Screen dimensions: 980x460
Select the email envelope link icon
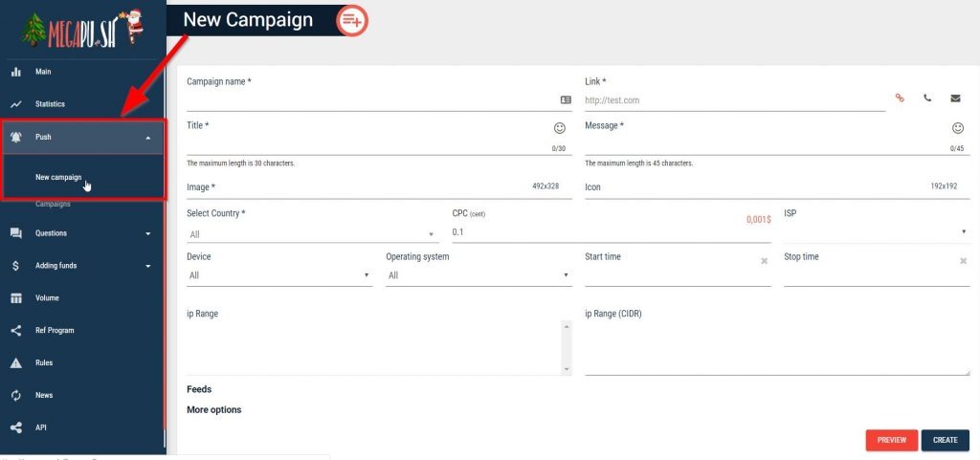(955, 99)
